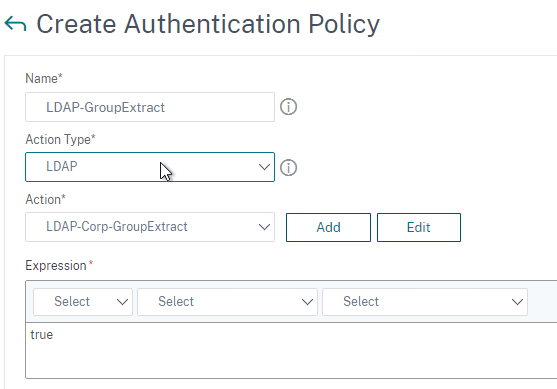Go back using the return arrow icon
Viewport: 557px width, 389px height.
[15, 24]
